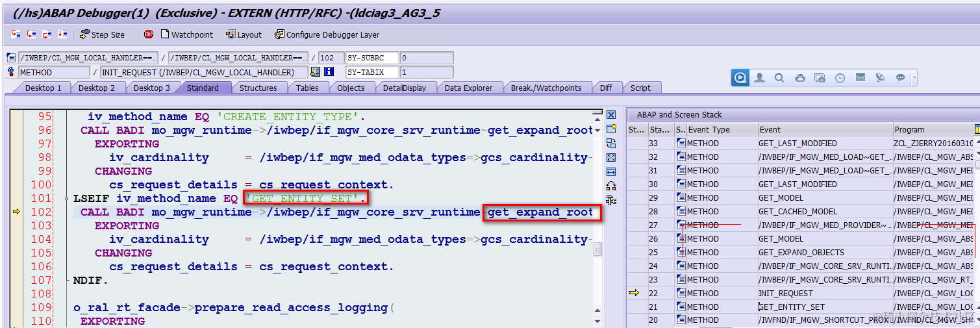The image size is (980, 328).
Task: Open the Script tab
Action: 640,88
